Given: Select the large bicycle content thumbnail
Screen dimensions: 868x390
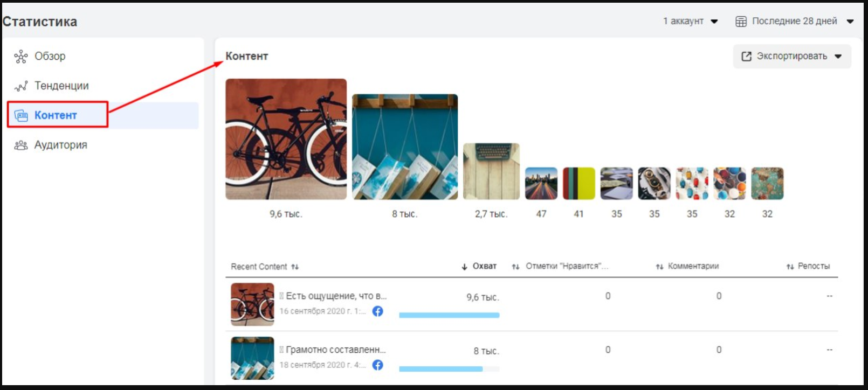Looking at the screenshot, I should pyautogui.click(x=286, y=139).
